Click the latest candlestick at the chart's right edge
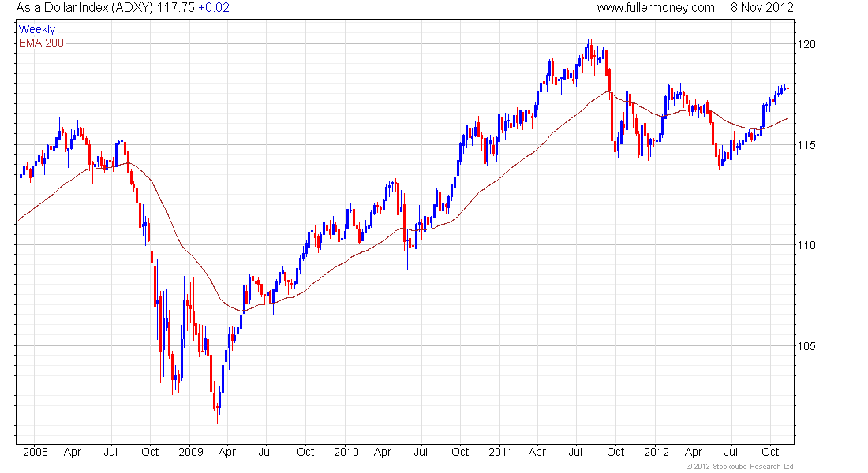Screen dimensions: 868x473 [788, 88]
